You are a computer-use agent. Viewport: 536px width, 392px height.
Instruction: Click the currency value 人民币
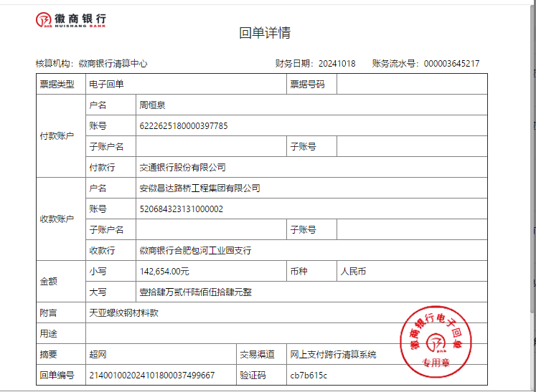tap(353, 272)
